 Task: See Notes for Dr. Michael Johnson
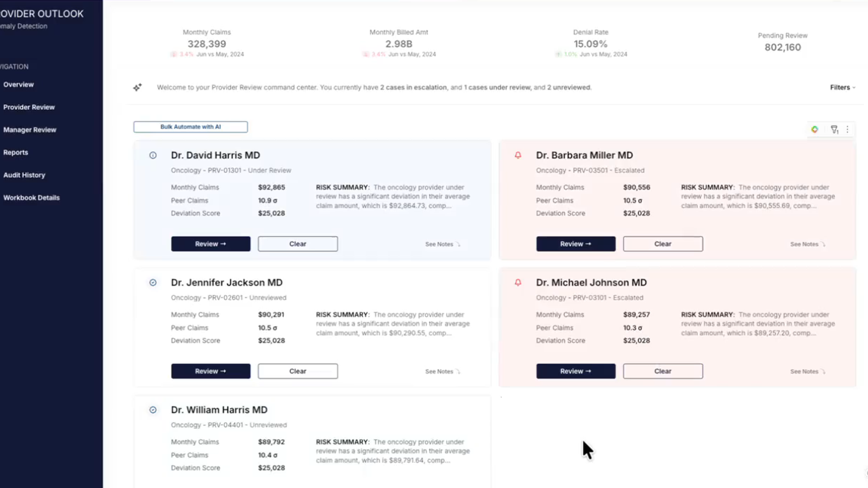click(x=808, y=371)
